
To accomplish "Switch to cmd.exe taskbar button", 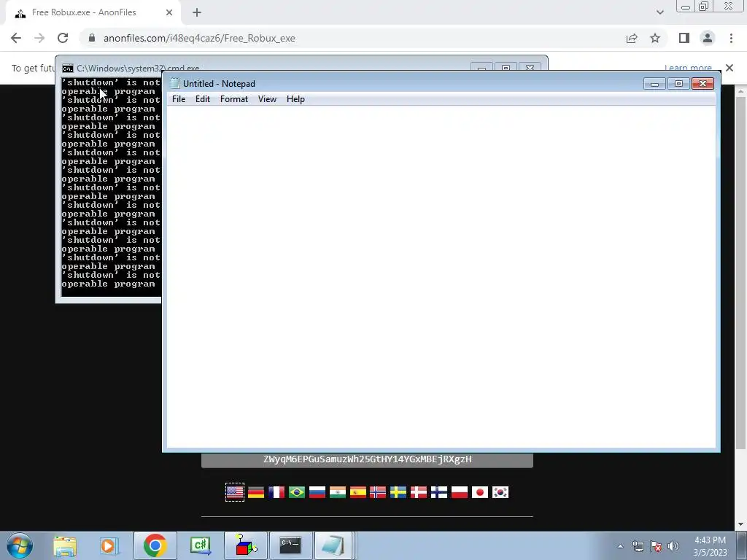I will [290, 545].
